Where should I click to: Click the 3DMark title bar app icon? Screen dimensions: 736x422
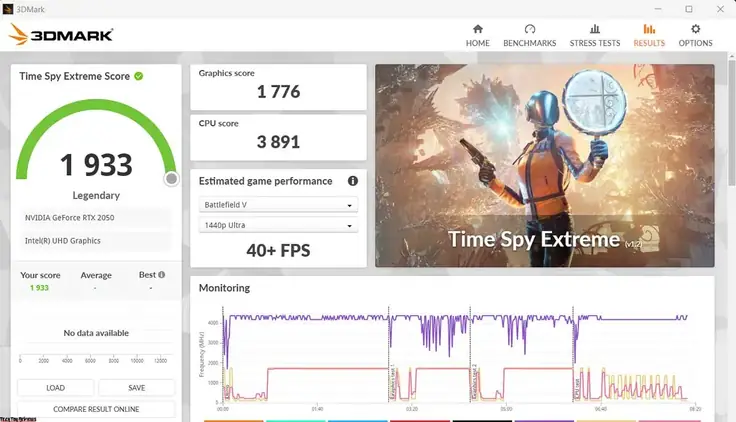(8, 9)
